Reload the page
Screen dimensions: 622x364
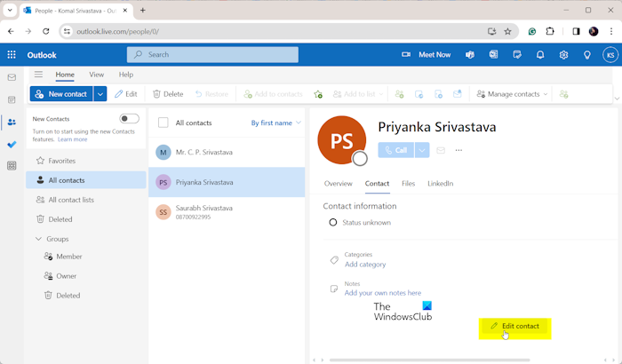(46, 31)
